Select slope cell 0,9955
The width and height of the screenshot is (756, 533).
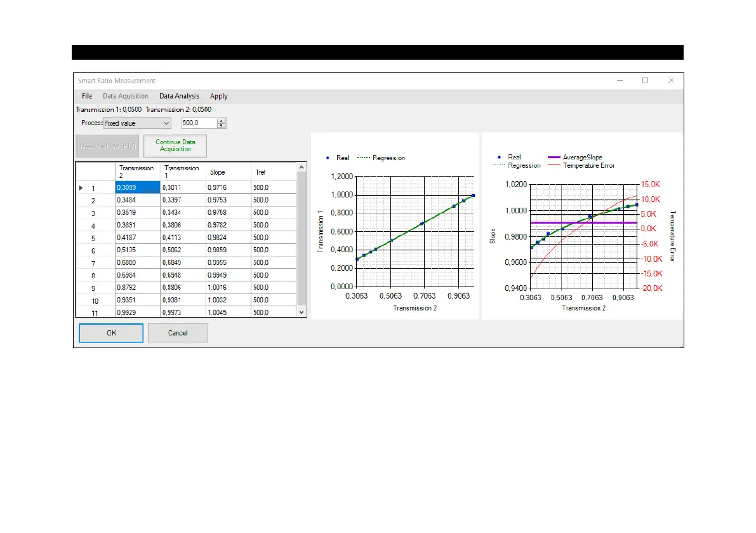[228, 263]
